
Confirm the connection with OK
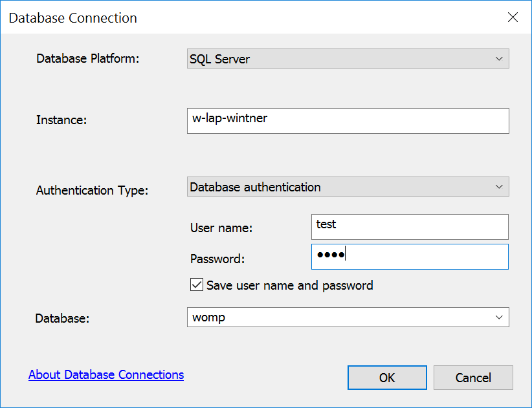(386, 378)
